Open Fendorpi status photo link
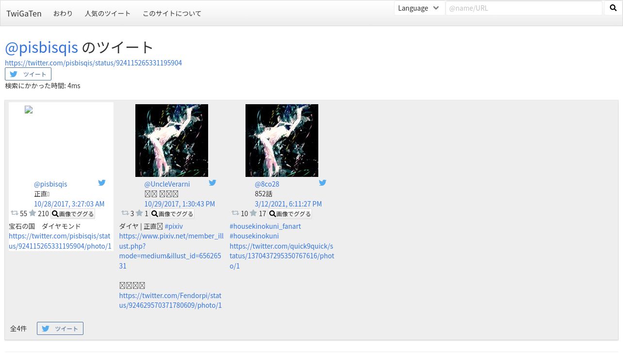 (170, 301)
